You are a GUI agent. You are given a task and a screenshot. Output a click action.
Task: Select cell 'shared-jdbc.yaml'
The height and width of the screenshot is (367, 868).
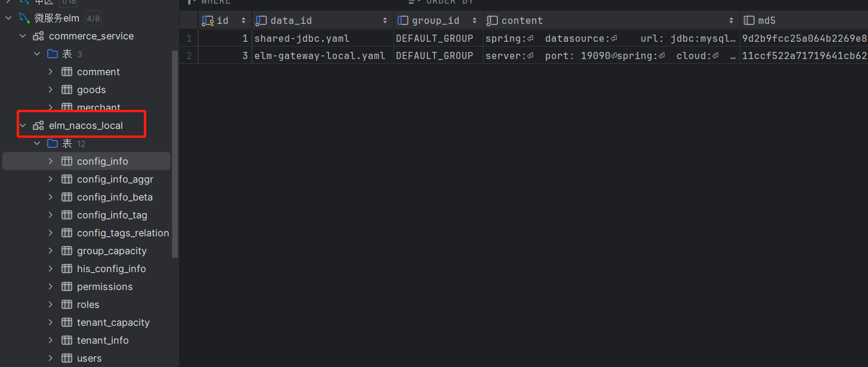tap(323, 38)
